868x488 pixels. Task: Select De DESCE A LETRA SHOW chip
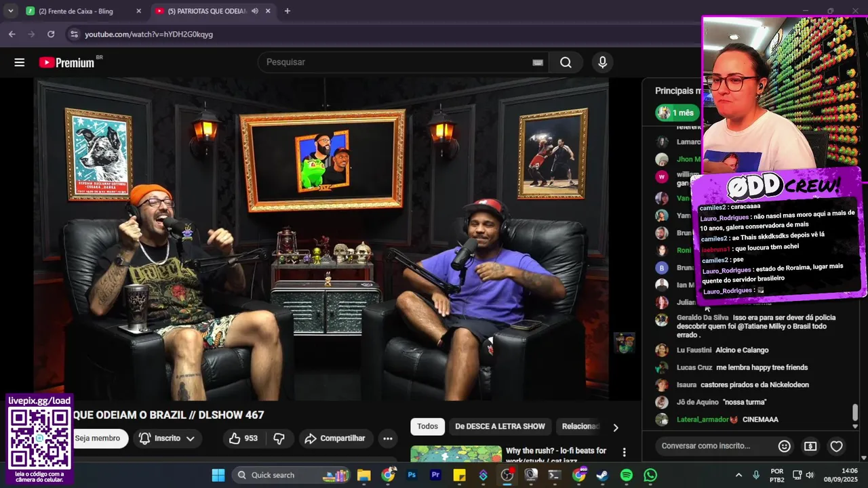[500, 426]
